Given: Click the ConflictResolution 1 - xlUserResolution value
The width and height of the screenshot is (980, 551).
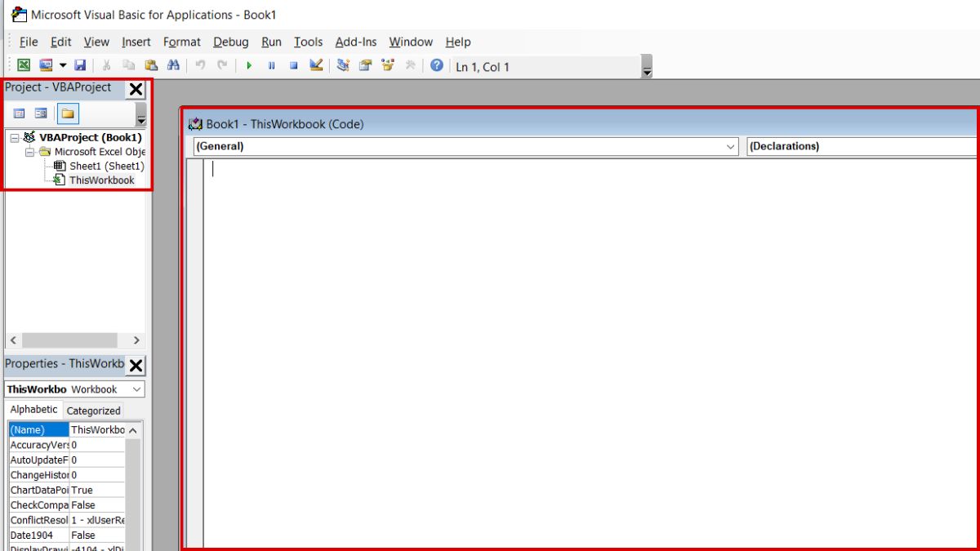Looking at the screenshot, I should [97, 520].
